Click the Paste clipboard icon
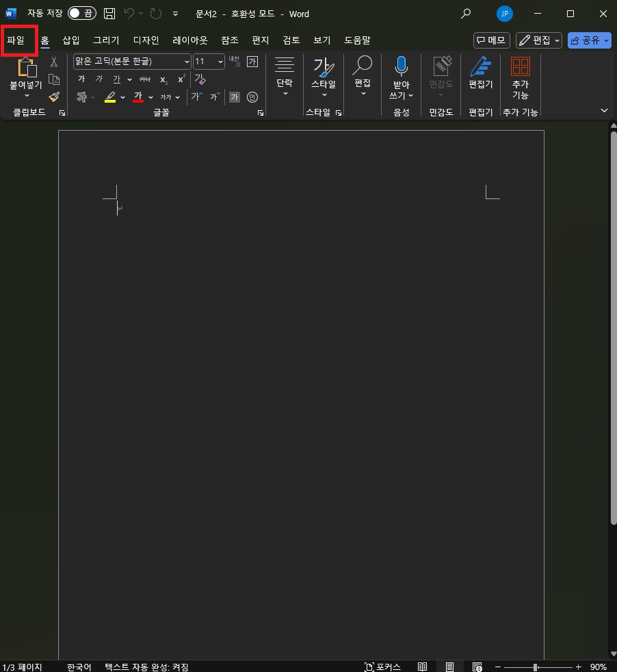617x672 pixels. tap(27, 67)
